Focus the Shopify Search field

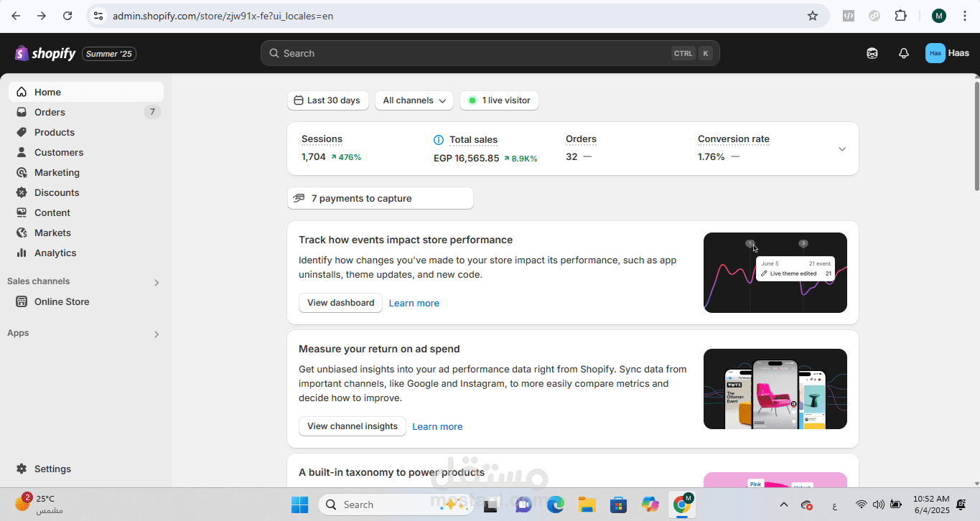(x=490, y=53)
